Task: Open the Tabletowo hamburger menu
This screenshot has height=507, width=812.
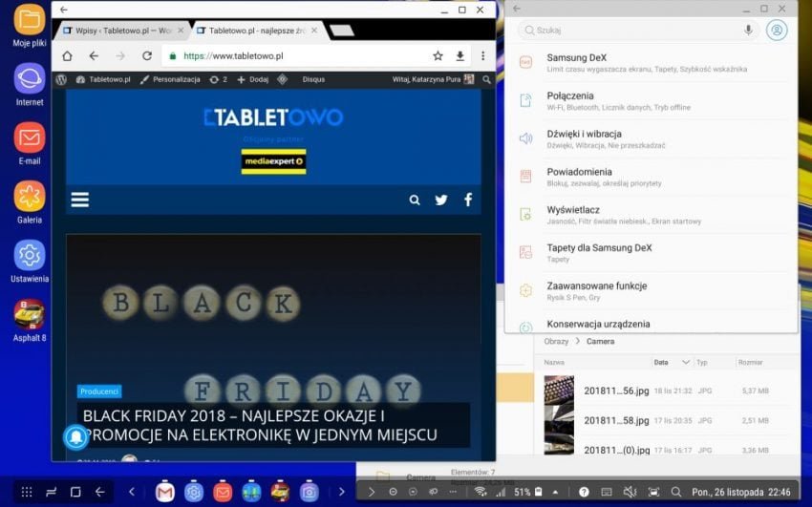Action: (x=79, y=200)
